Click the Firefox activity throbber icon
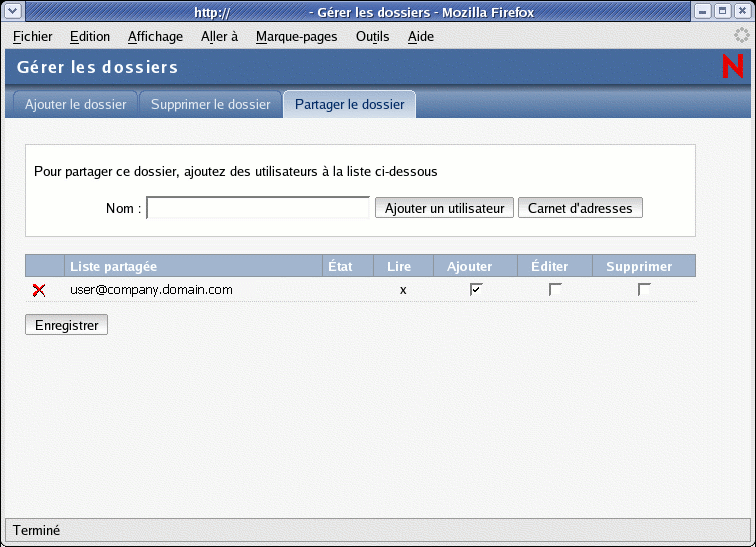 point(742,35)
